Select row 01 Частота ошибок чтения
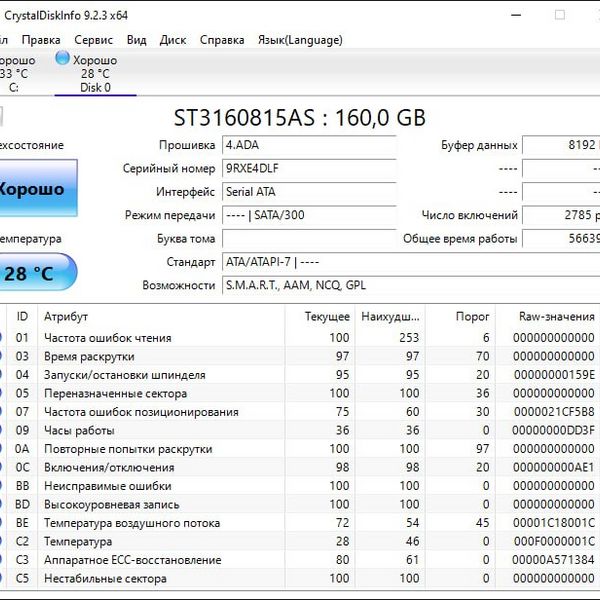Viewport: 600px width, 600px height. [x=300, y=338]
